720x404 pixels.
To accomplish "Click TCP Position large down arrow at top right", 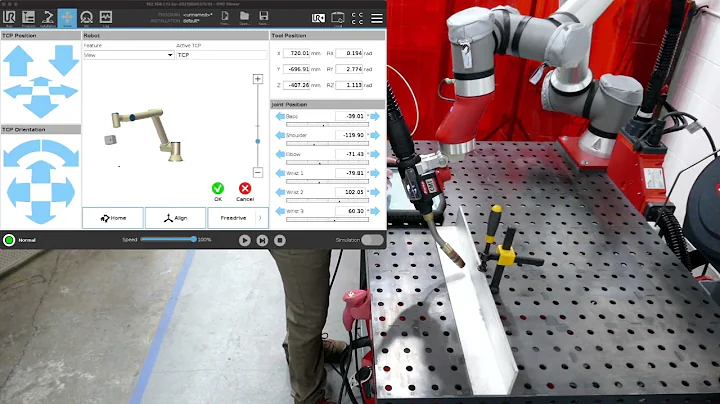I will [64, 60].
